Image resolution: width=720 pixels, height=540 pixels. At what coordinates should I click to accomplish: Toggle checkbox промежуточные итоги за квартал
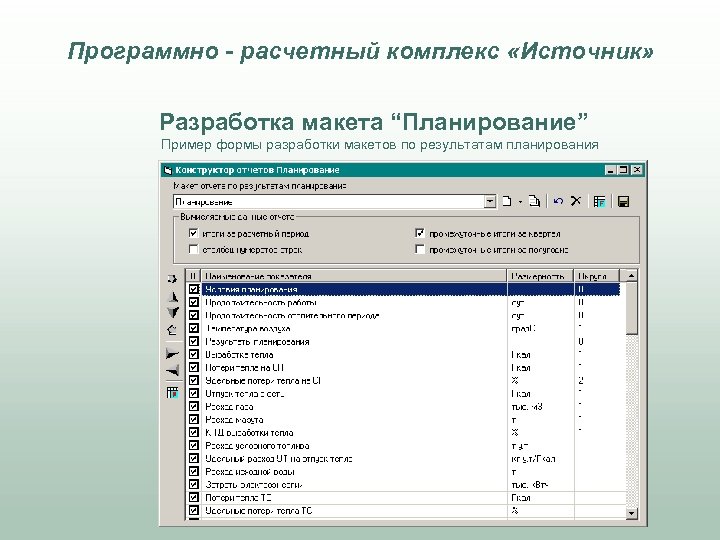click(420, 233)
